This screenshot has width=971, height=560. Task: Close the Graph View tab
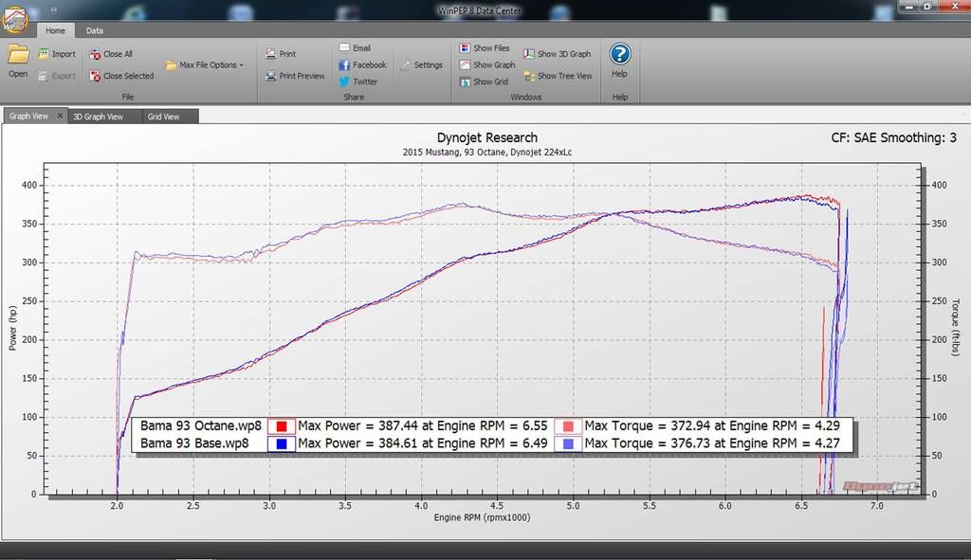point(60,116)
